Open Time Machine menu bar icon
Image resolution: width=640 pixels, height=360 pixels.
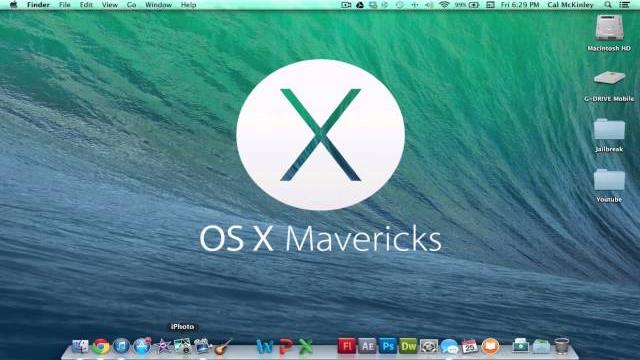point(399,5)
